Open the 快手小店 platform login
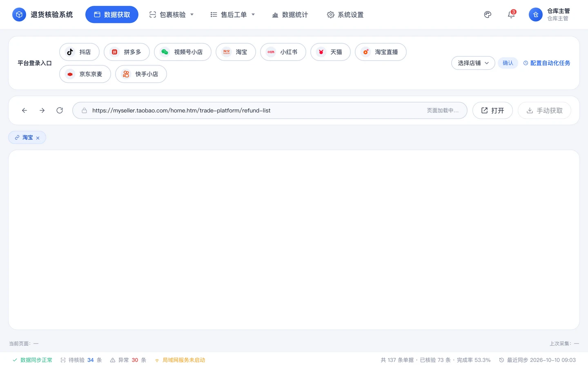Screen dimensions: 588x368 [x=141, y=74]
